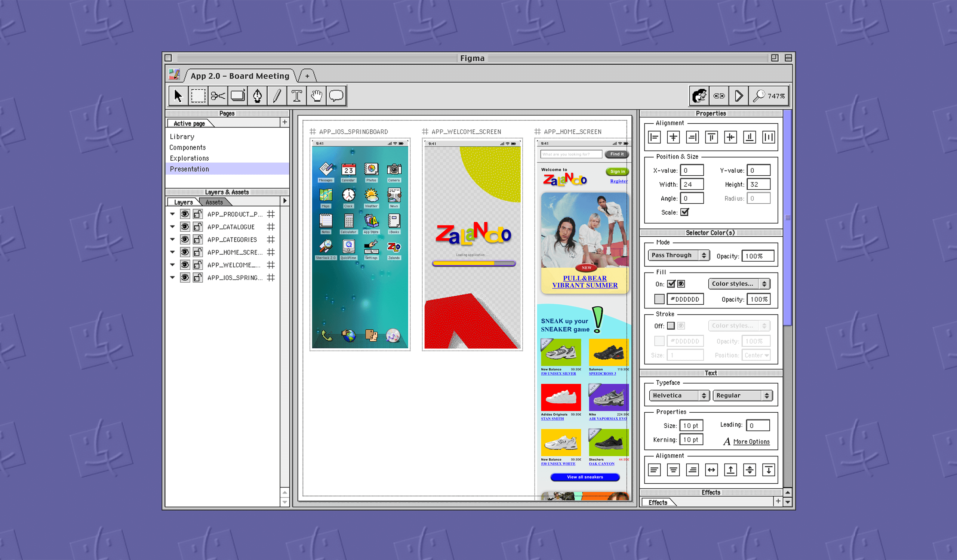The image size is (957, 560).
Task: Select the Pen tool in toolbar
Action: (258, 96)
